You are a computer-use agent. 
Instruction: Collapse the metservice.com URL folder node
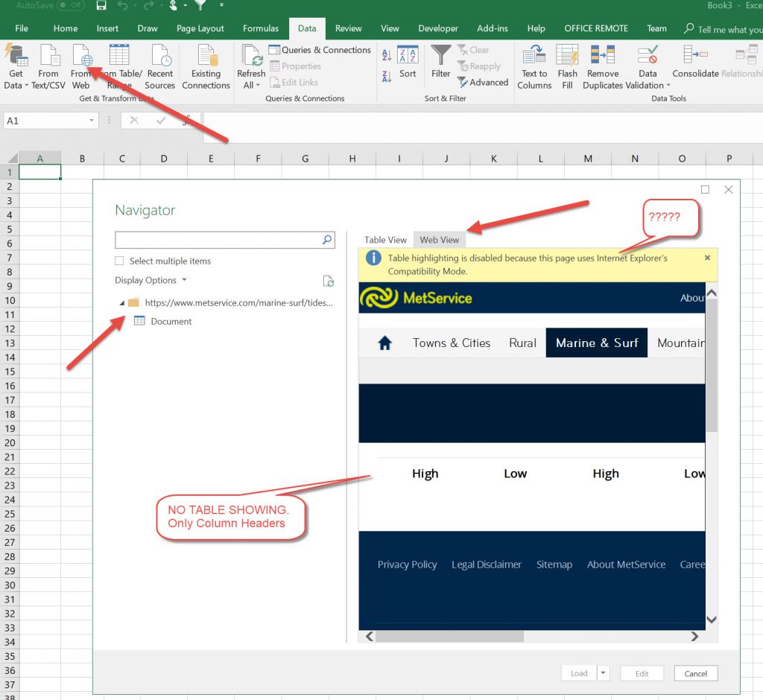[x=122, y=303]
